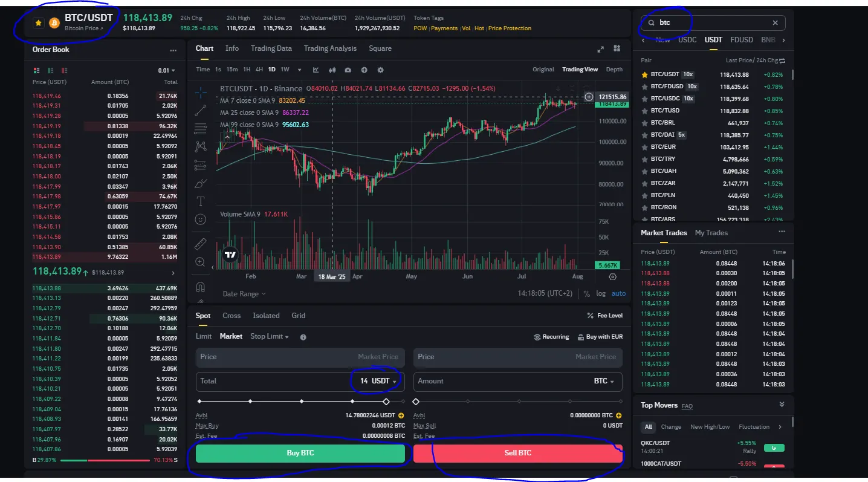Open the Fee Level link
This screenshot has height=482, width=868.
click(604, 316)
